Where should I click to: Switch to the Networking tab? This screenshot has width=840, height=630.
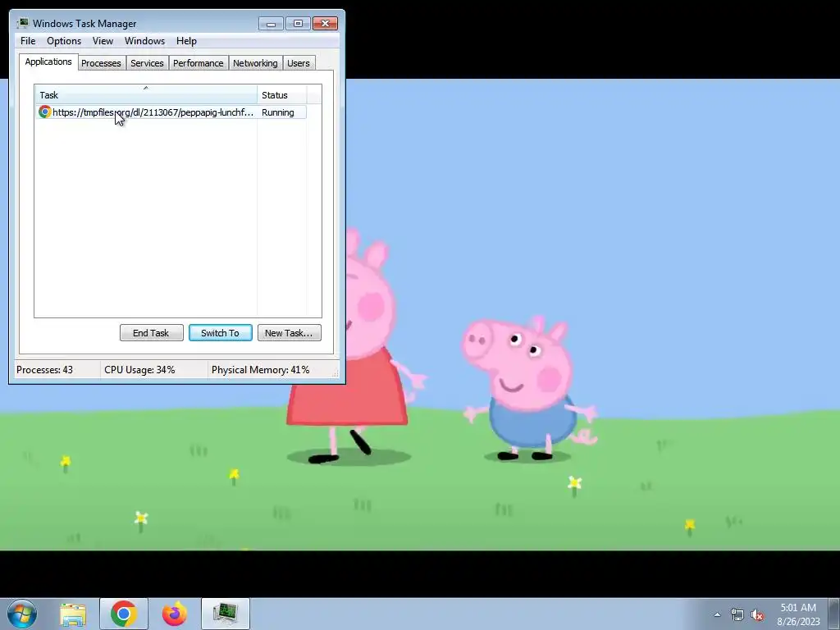(x=255, y=63)
